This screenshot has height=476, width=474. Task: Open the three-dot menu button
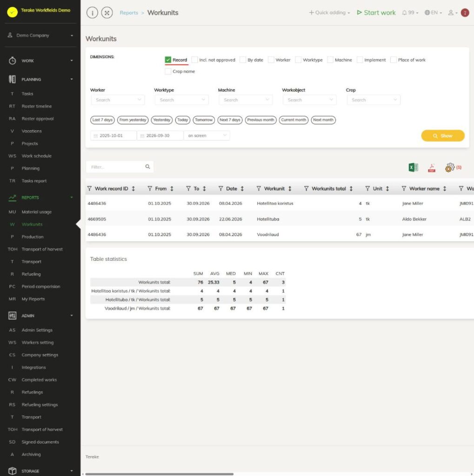pyautogui.click(x=93, y=13)
